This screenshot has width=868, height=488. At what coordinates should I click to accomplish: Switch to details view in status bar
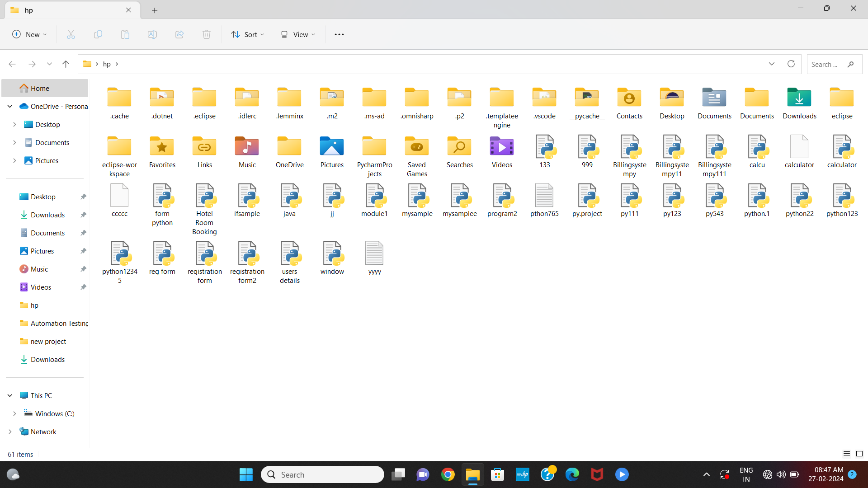pyautogui.click(x=846, y=454)
